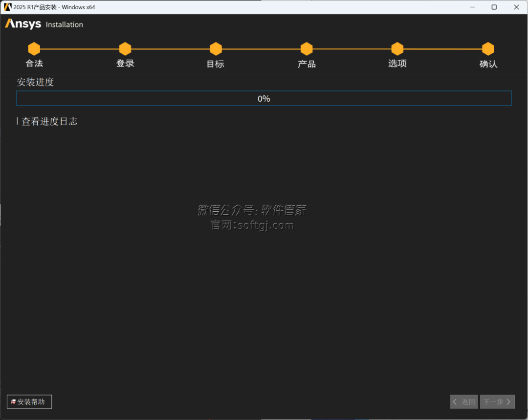Click the 2025 R1产品安装 window title
528x420 pixels.
54,7
